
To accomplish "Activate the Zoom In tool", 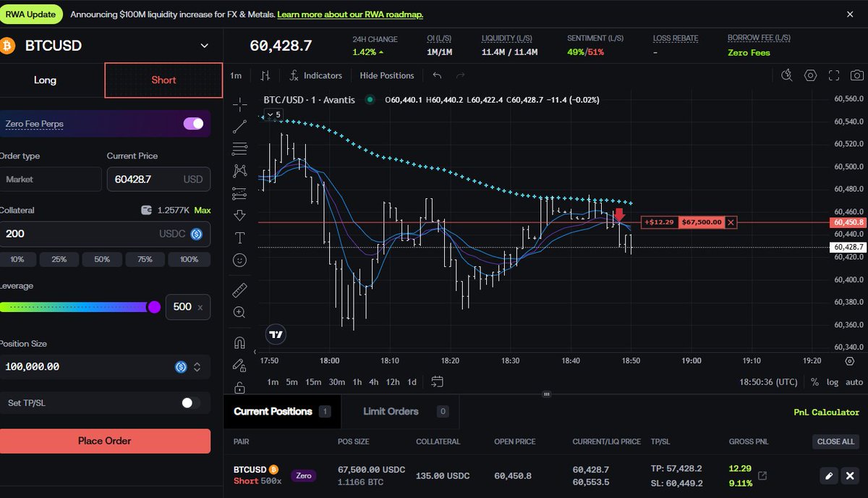I will 239,313.
